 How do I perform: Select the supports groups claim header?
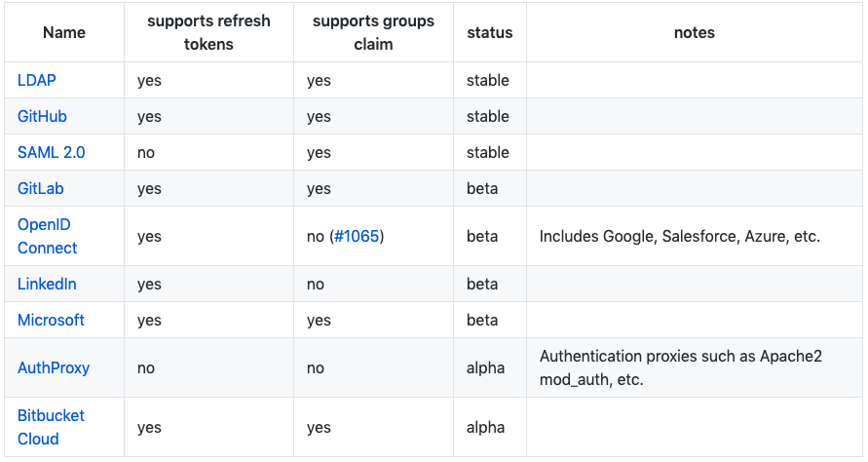click(373, 32)
